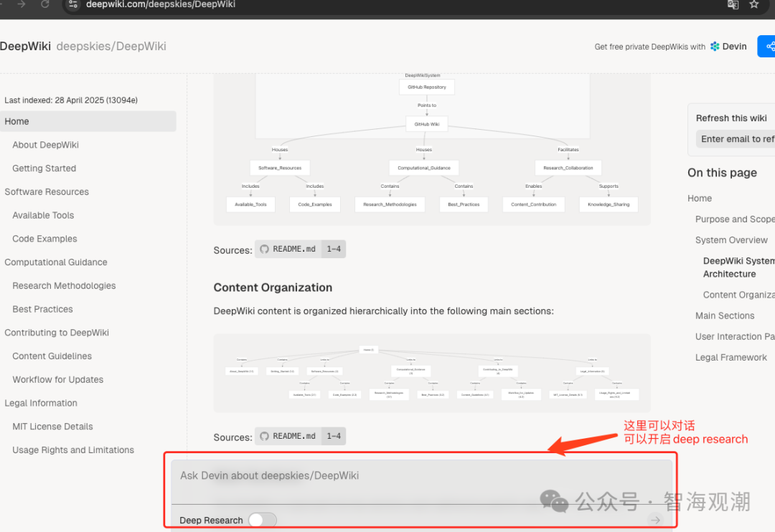Screen dimensions: 775x532
Task: Open Research Methodologies sidebar page
Action: click(64, 285)
